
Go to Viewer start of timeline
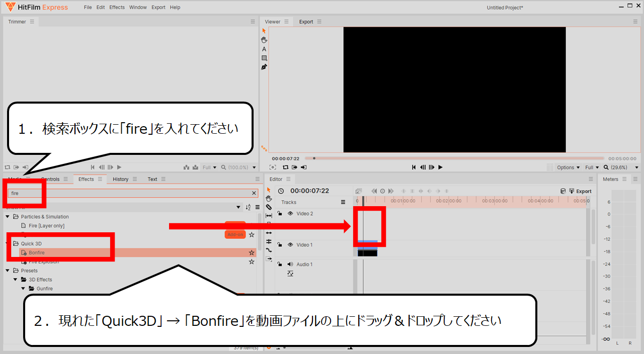414,167
